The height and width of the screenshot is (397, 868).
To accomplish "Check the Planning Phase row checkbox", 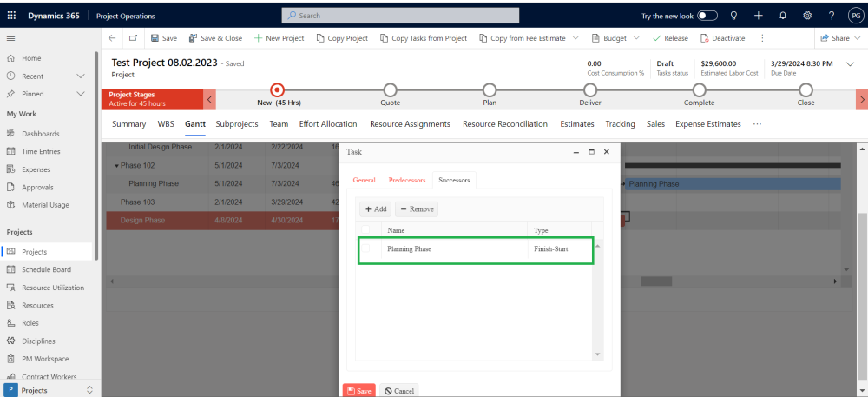I will pyautogui.click(x=365, y=248).
